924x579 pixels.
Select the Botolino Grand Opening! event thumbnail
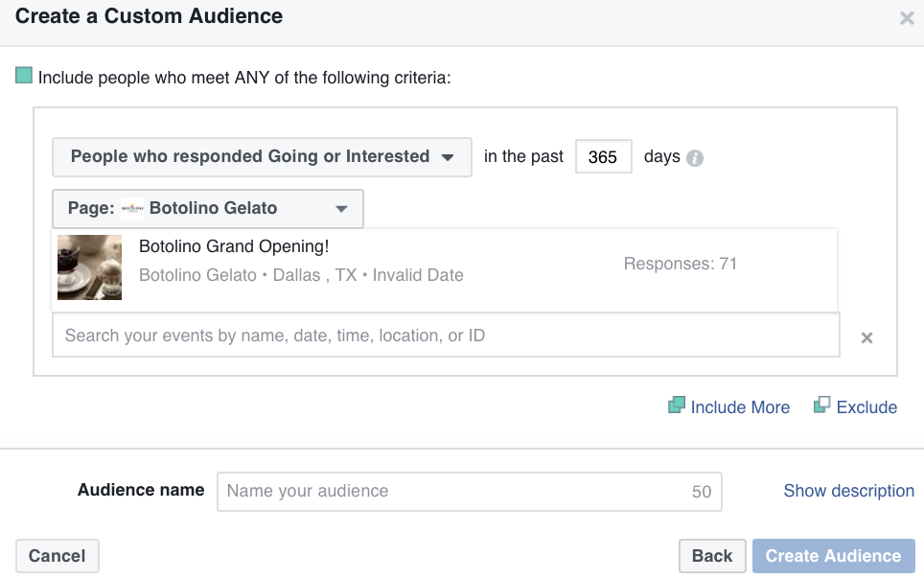click(89, 267)
